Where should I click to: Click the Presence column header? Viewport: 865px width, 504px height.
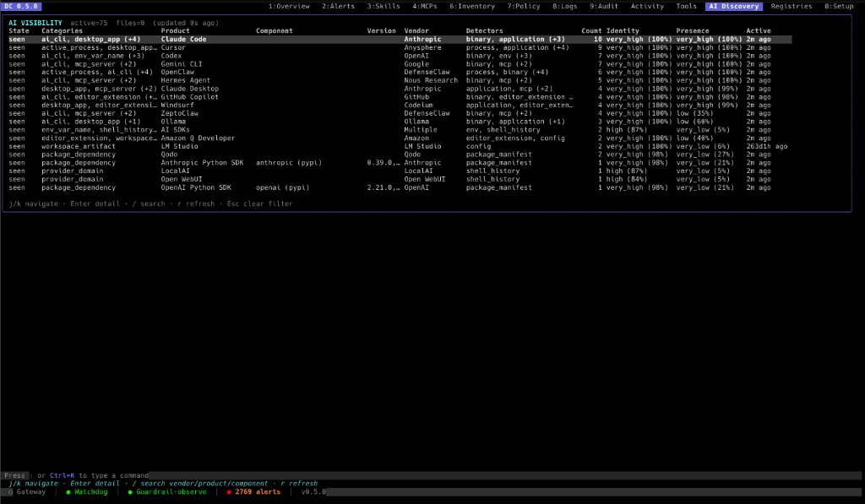[x=693, y=31]
